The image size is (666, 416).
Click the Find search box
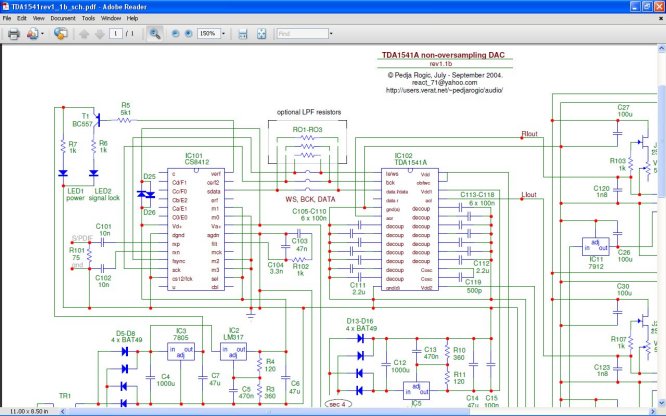click(302, 34)
